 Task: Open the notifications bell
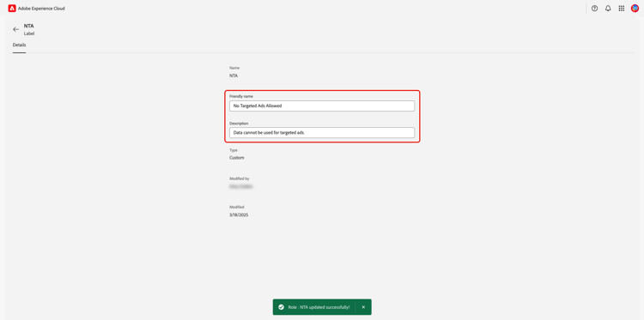click(608, 9)
